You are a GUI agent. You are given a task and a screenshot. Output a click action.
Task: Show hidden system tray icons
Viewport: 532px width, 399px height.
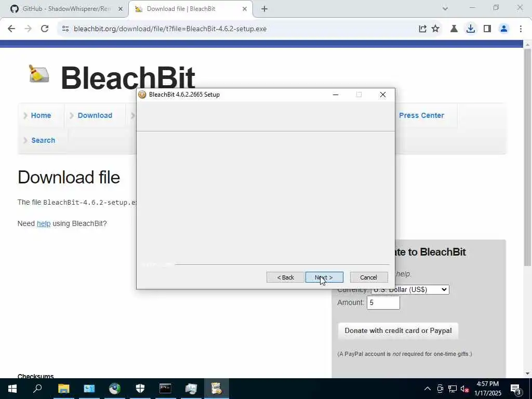(428, 389)
